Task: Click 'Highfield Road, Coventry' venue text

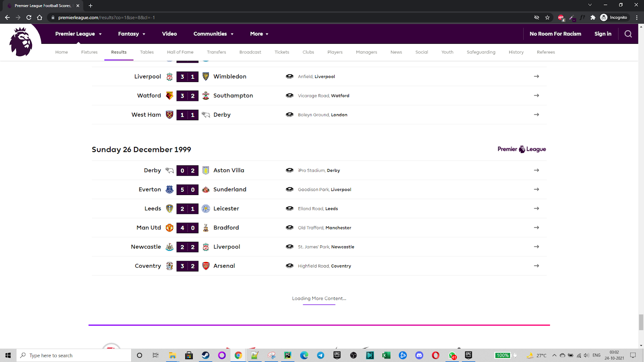Action: [324, 266]
